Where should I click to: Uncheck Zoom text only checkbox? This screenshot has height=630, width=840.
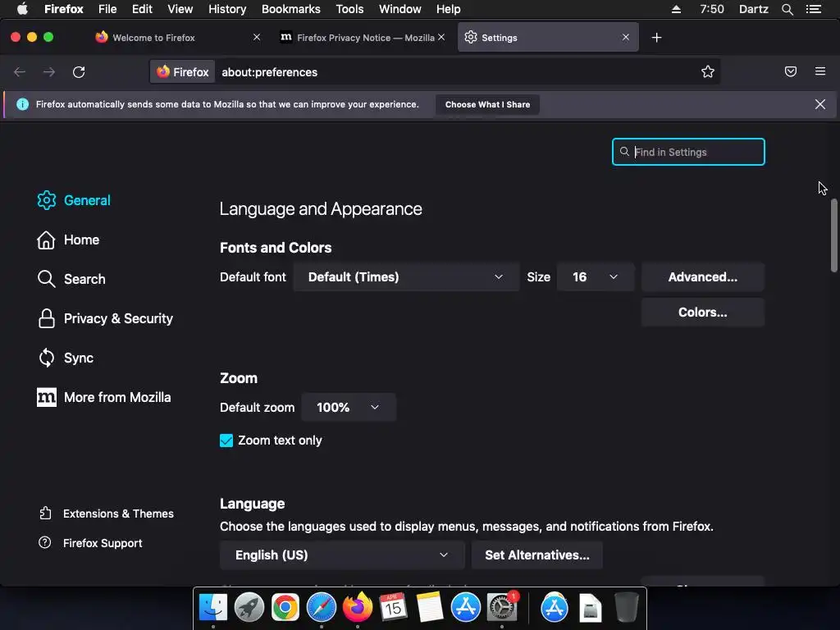[x=226, y=441]
